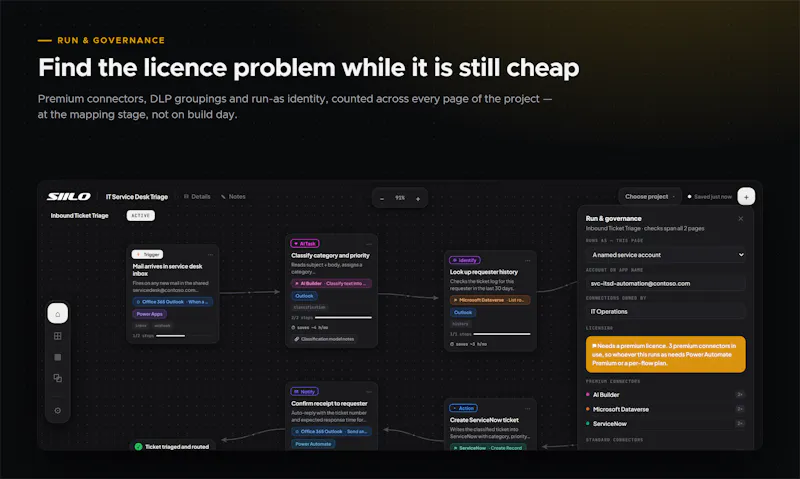The image size is (800, 479).
Task: Toggle the ACTIVE status pill
Action: coord(141,216)
